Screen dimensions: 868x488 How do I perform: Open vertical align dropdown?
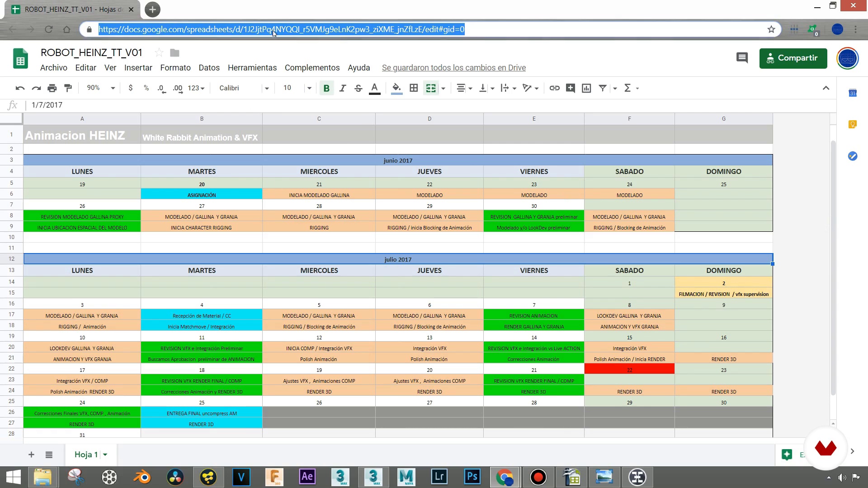[486, 88]
